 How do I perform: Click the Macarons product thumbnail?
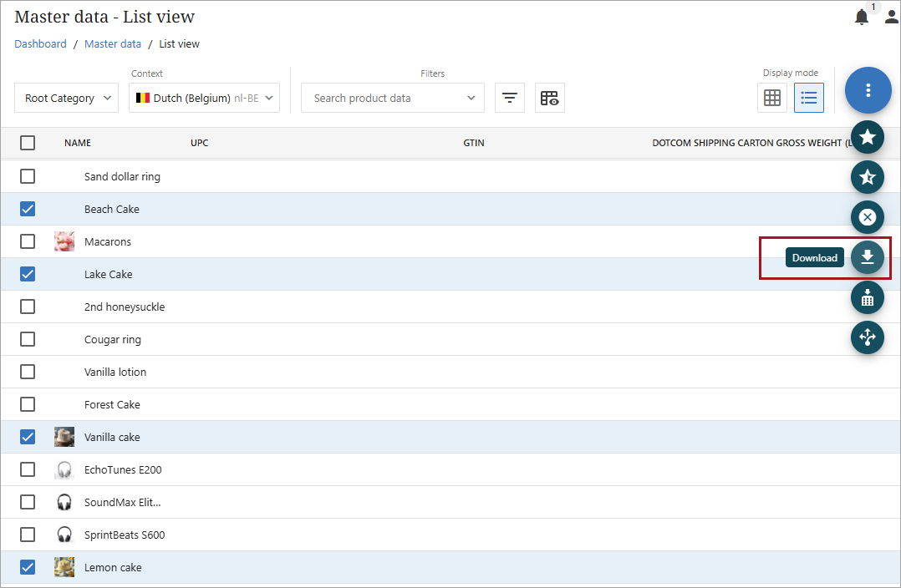[64, 241]
